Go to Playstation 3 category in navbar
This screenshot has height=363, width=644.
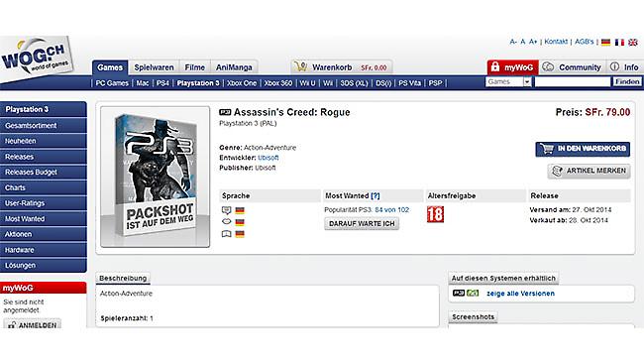[x=198, y=83]
